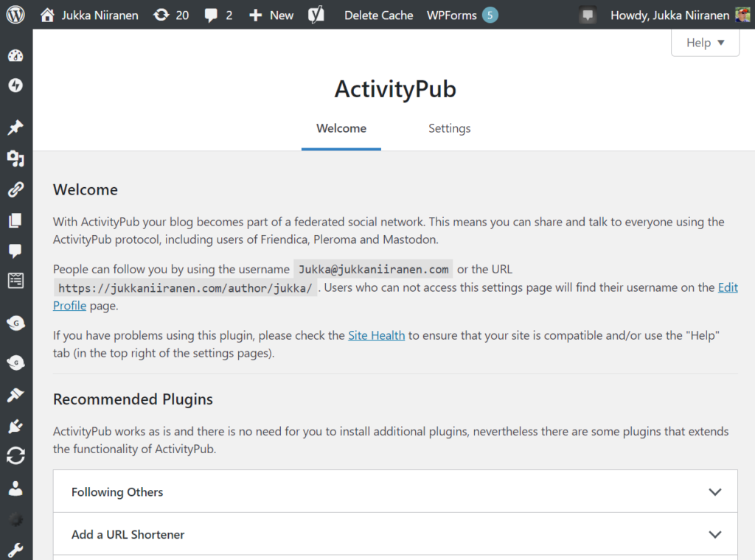Screen dimensions: 755x560
Task: Visit site via the home icon
Action: [x=47, y=15]
